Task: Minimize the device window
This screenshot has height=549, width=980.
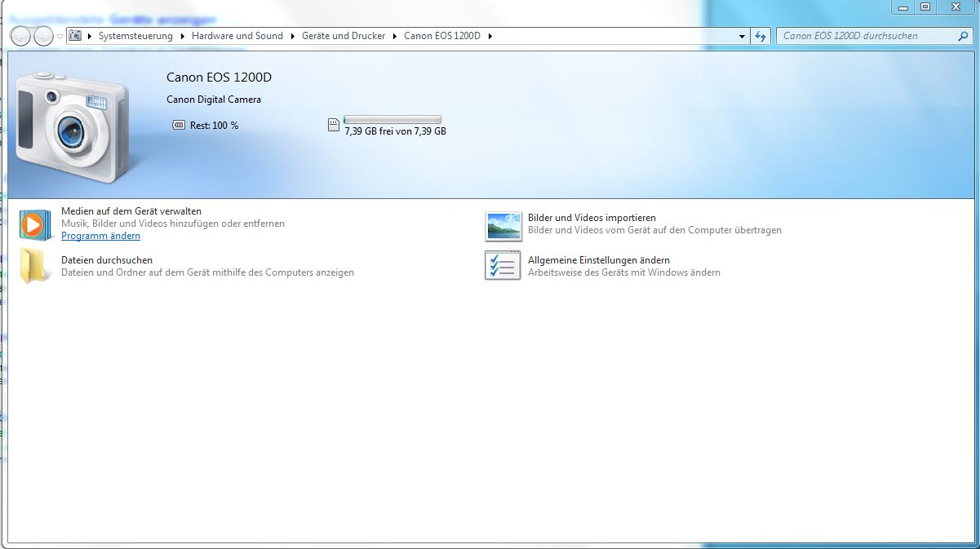Action: (x=902, y=7)
